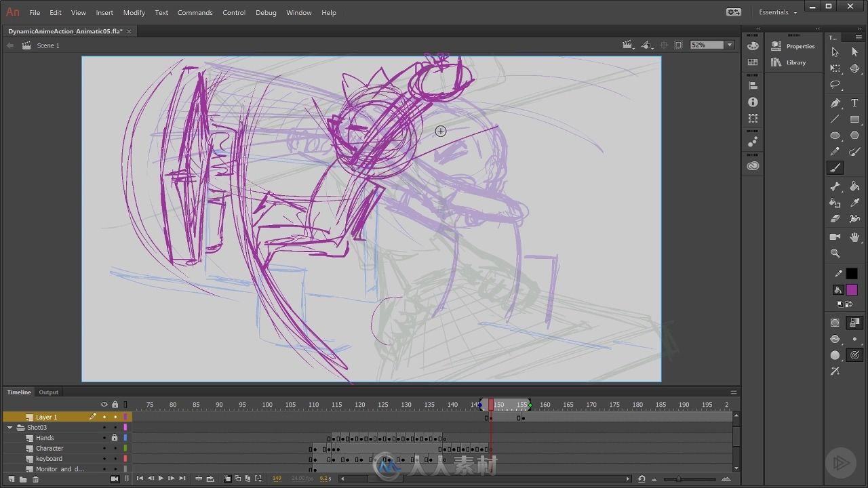Screen dimensions: 868x488
Task: Switch to the Output tab
Action: click(49, 392)
